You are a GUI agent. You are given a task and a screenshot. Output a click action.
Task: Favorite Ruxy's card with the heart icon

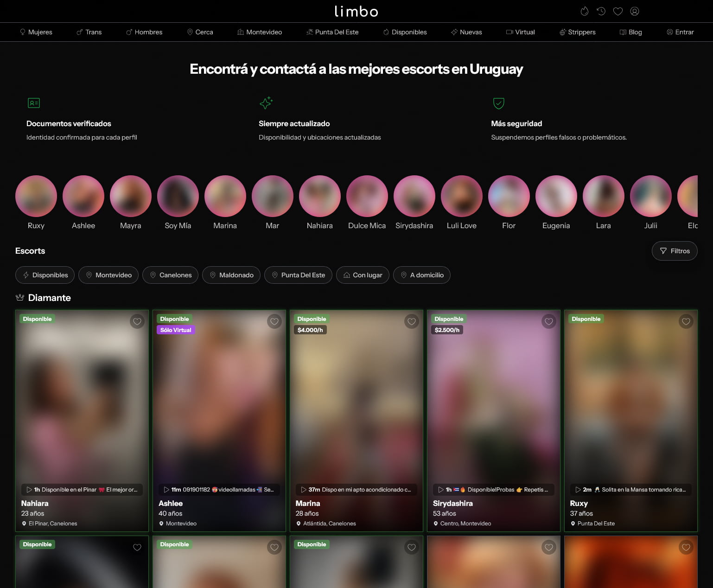686,321
